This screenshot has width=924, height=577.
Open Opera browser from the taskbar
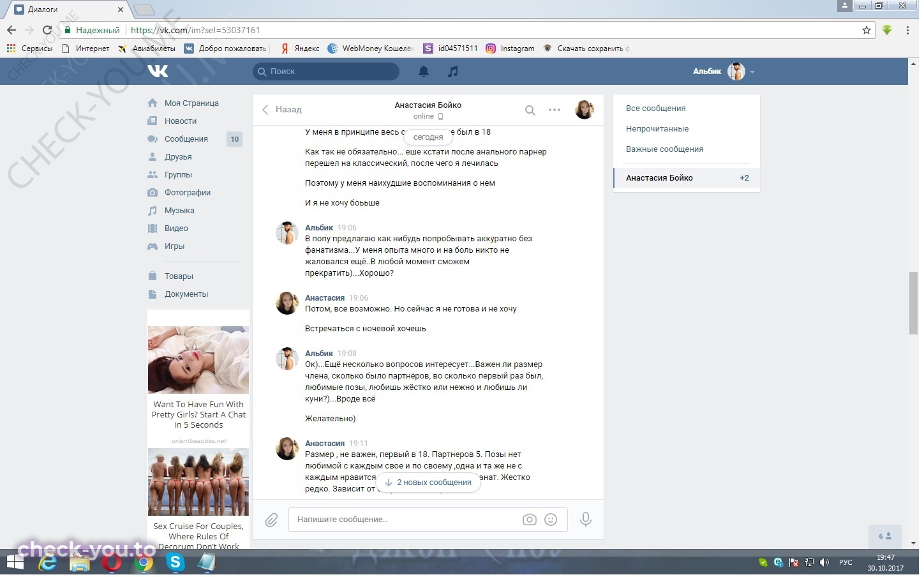(x=112, y=563)
